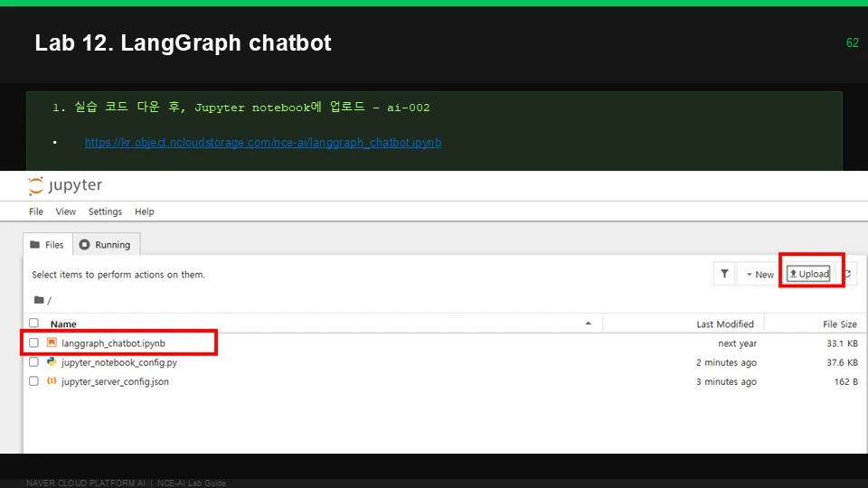
Task: Click 'Select items to perform actions' text
Action: [118, 275]
